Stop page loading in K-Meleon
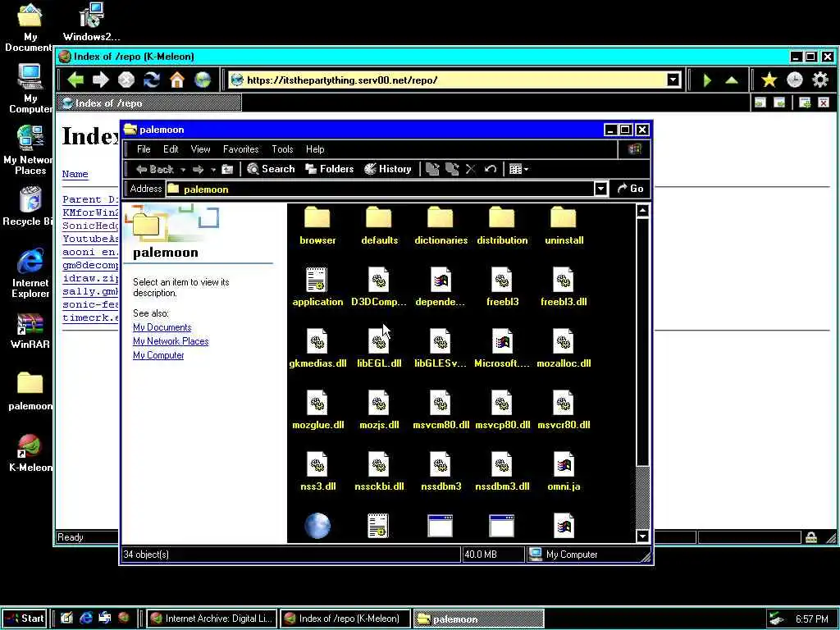 coord(126,80)
